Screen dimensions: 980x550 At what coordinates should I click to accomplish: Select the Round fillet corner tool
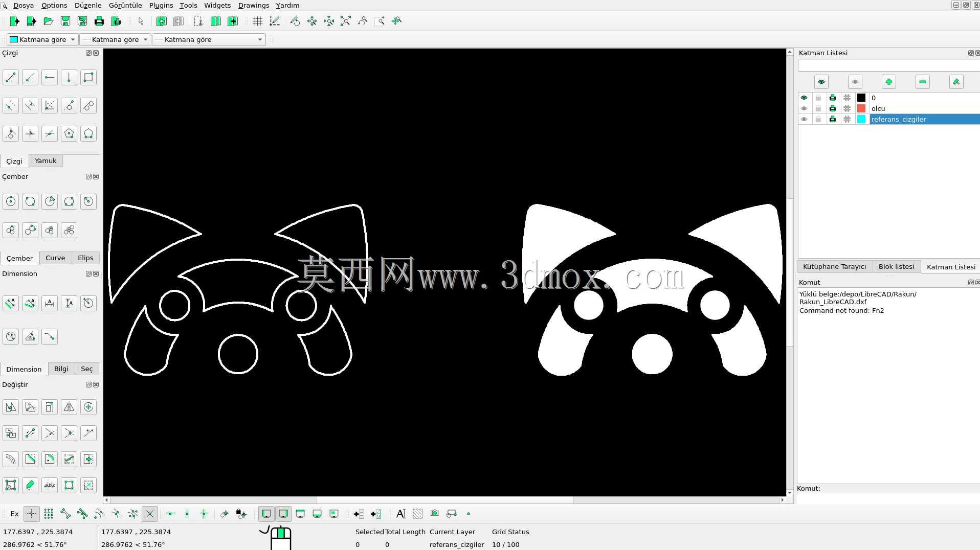tap(50, 459)
